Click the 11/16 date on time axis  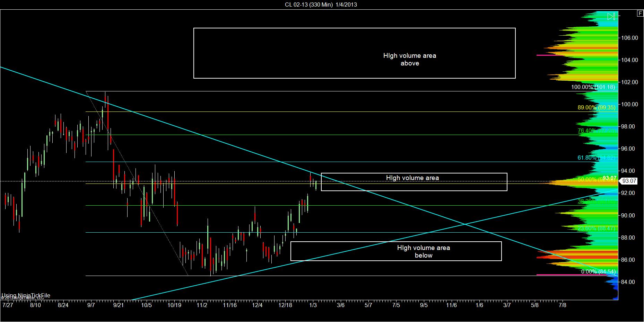[x=230, y=305]
